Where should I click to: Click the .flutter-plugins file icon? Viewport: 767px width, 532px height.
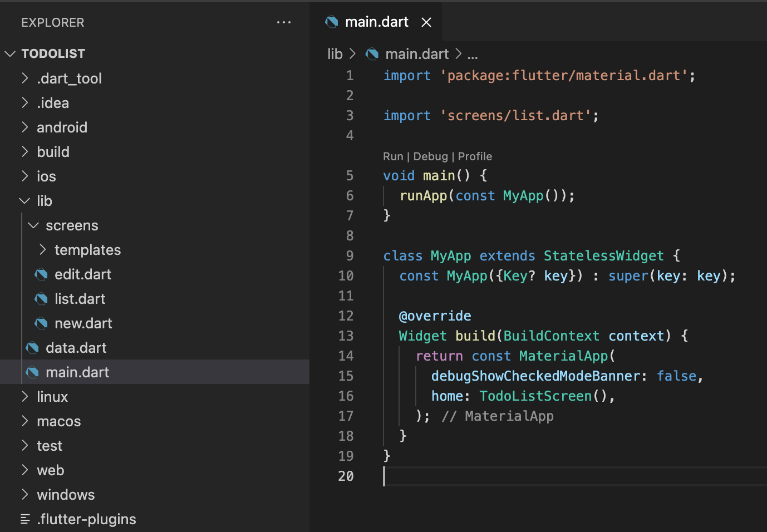[25, 519]
